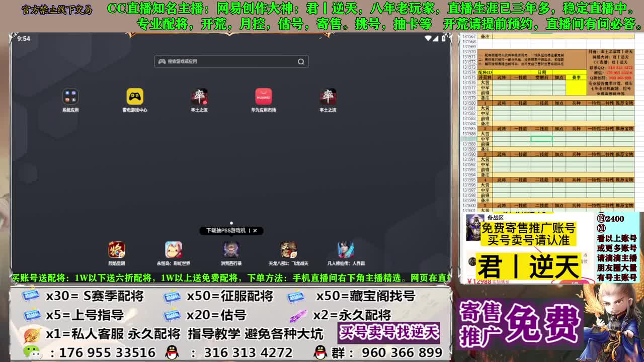Click the 兵种 header in row 131585
The width and height of the screenshot is (644, 362).
coord(576,129)
